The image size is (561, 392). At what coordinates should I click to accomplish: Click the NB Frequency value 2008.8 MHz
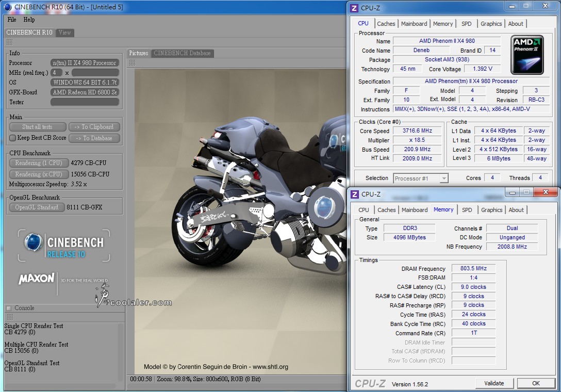pyautogui.click(x=512, y=247)
